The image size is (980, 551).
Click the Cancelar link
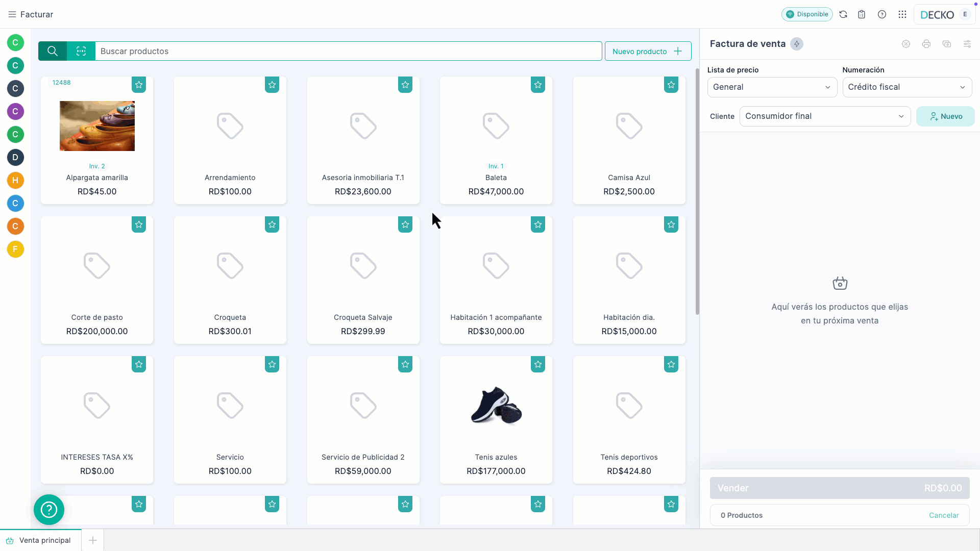[944, 515]
